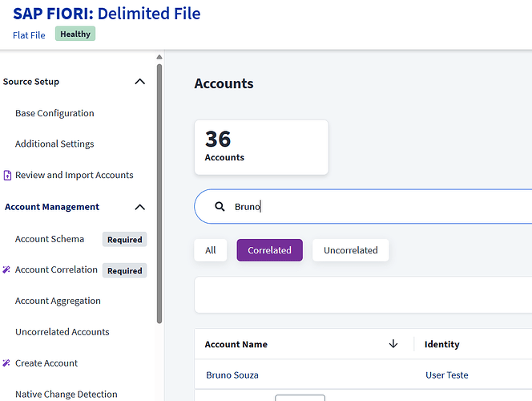
Task: Open Uncorrelated Accounts page
Action: (x=62, y=332)
